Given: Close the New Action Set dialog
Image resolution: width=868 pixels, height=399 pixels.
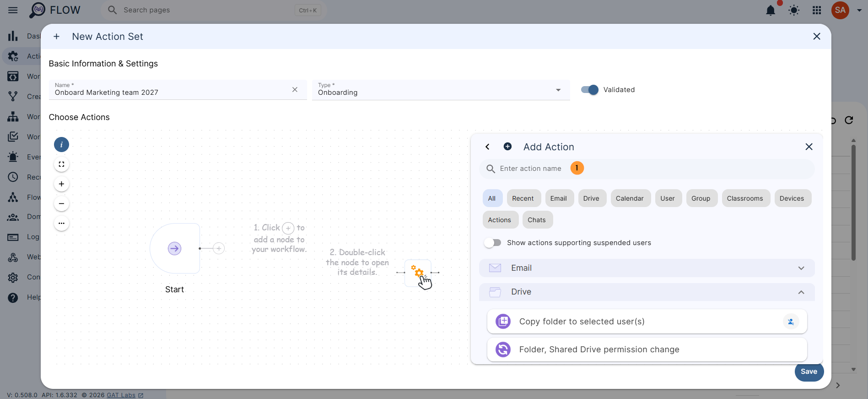Looking at the screenshot, I should coord(817,36).
